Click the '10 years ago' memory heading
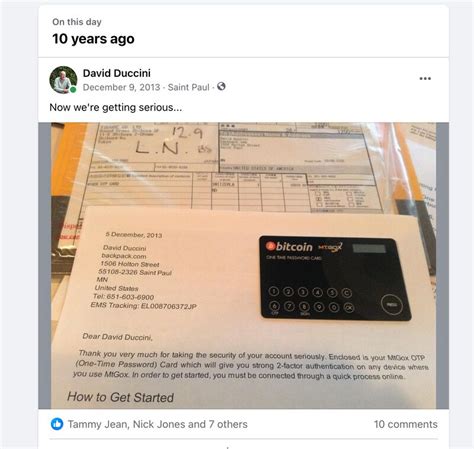Viewport: 474px width, 449px height. pyautogui.click(x=93, y=39)
